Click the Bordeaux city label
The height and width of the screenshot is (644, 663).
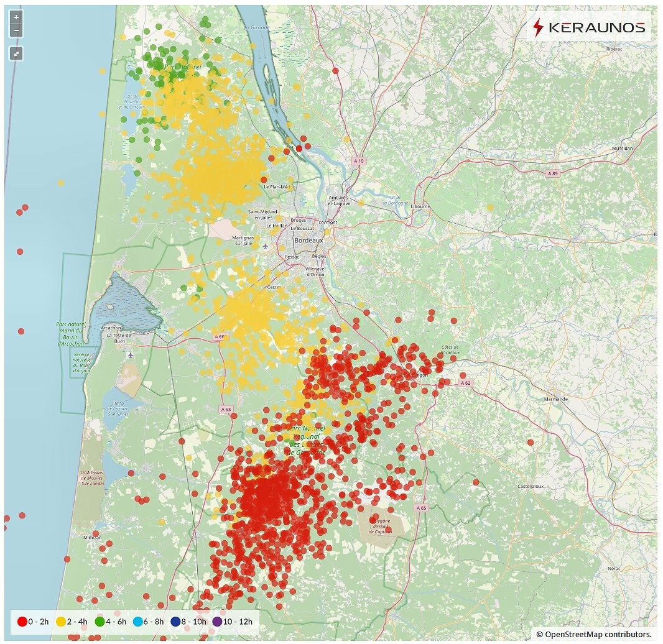point(308,240)
